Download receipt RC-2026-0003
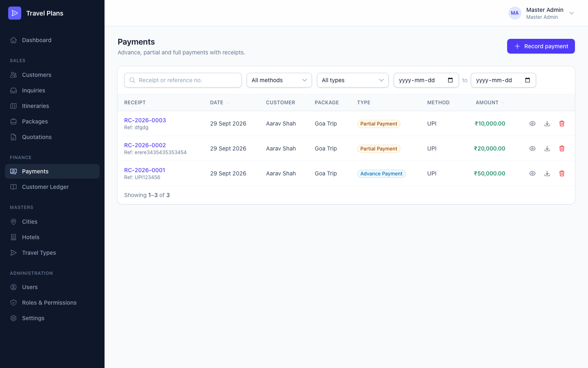Screen dimensions: 588x368 (x=547, y=123)
